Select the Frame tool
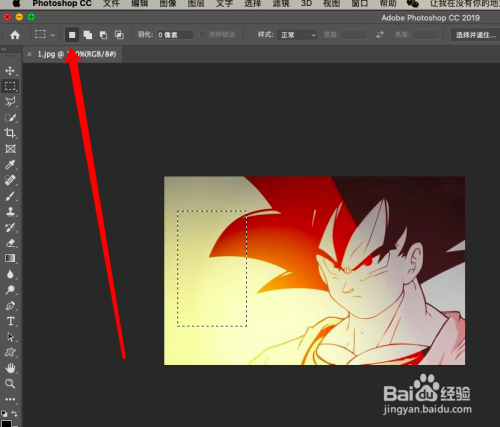 (x=10, y=149)
